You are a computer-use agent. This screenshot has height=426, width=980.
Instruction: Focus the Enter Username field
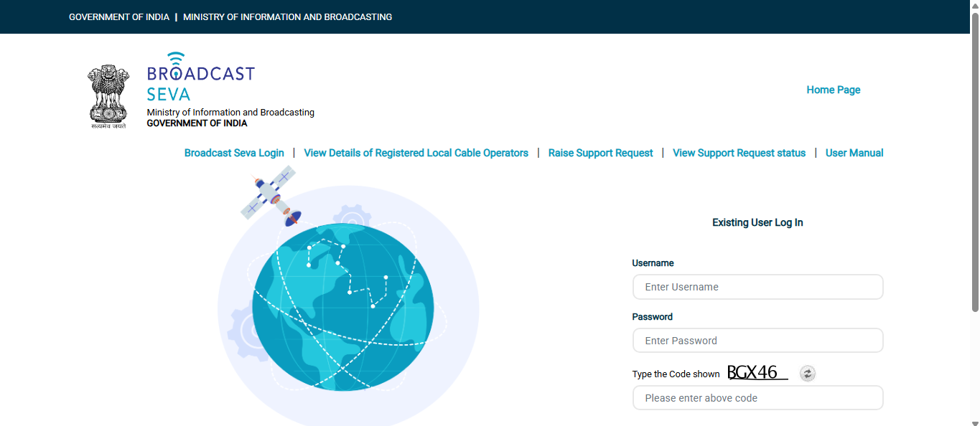757,287
